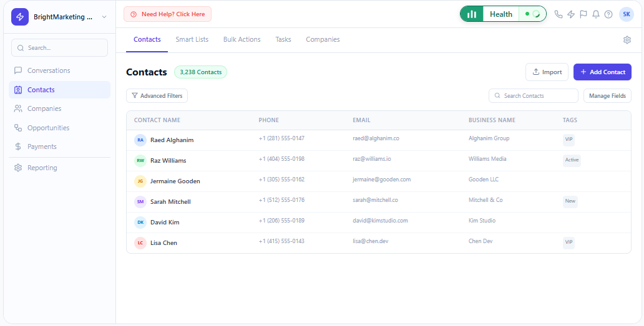This screenshot has width=644, height=326.
Task: Click the LC avatar for Lisa Chen
Action: tap(140, 242)
